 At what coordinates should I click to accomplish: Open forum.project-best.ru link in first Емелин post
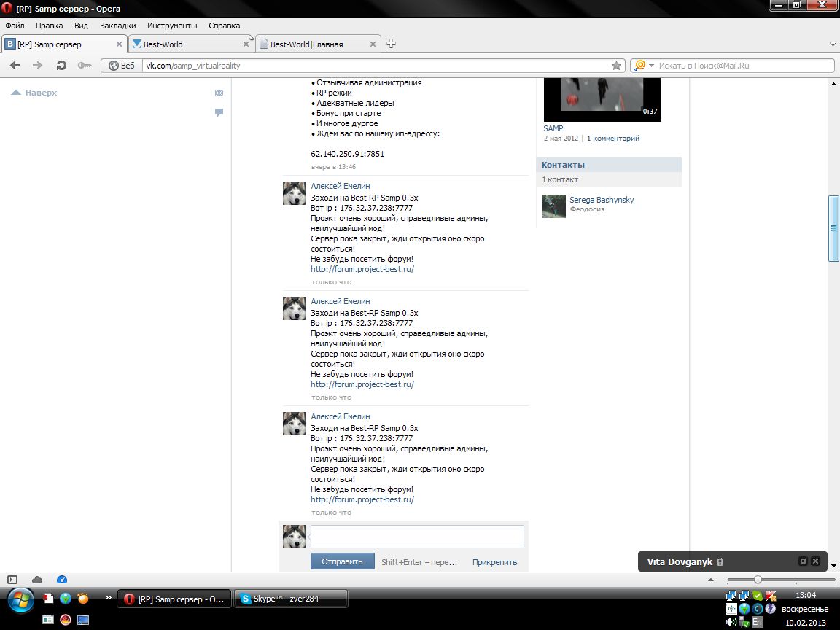pyautogui.click(x=362, y=269)
